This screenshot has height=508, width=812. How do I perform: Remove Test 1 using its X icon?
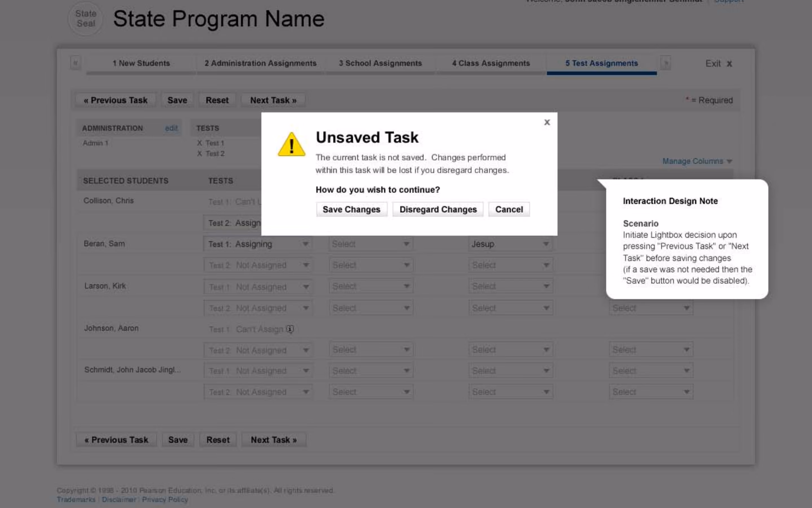199,143
